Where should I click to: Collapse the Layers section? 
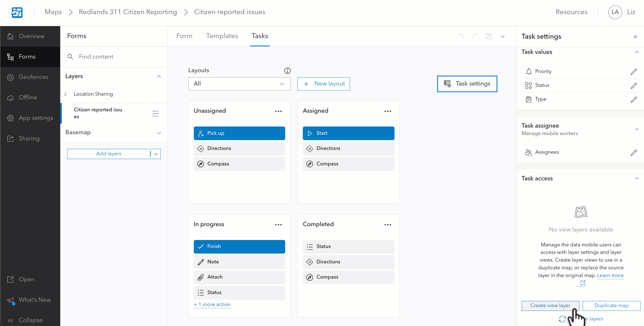tap(159, 76)
